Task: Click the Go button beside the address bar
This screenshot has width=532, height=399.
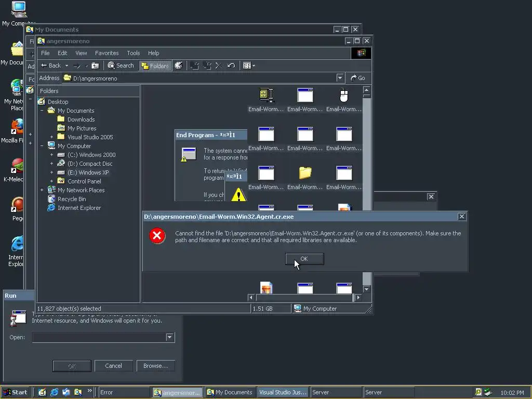Action: coord(358,78)
